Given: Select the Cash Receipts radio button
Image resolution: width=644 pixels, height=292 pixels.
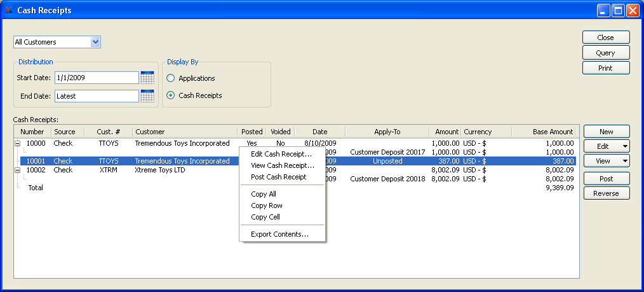Looking at the screenshot, I should pyautogui.click(x=170, y=95).
